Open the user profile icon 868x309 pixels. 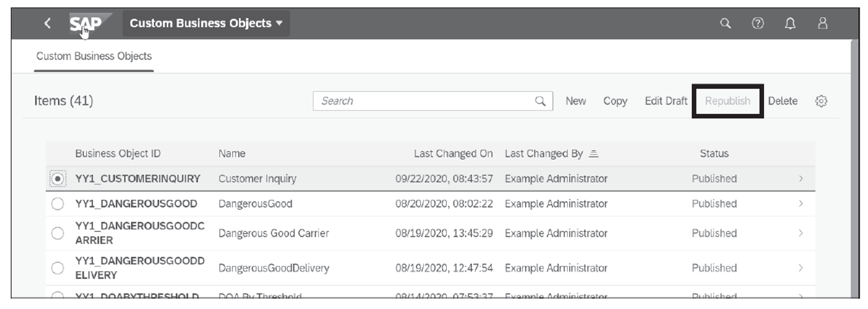[822, 23]
